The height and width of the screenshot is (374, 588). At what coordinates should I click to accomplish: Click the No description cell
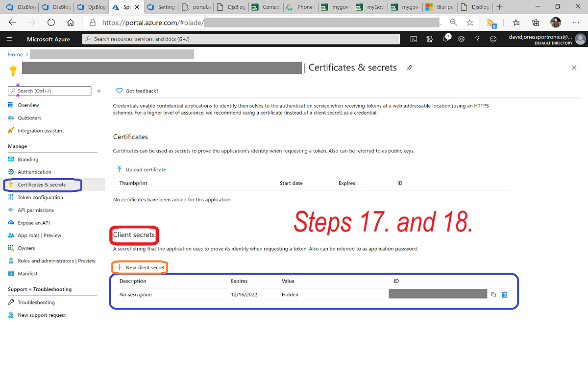click(136, 295)
